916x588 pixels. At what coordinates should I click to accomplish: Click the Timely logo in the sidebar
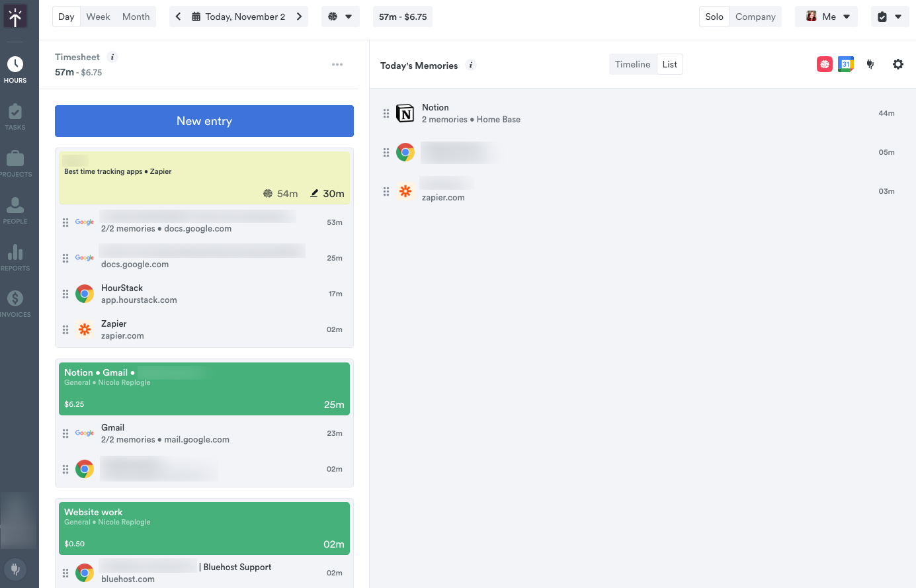pyautogui.click(x=15, y=17)
